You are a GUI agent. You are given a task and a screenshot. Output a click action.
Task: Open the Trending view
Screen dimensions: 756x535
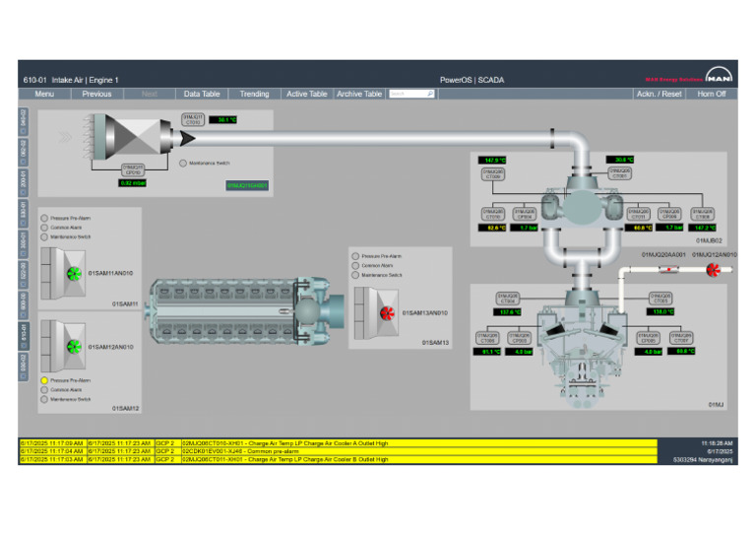tap(254, 94)
